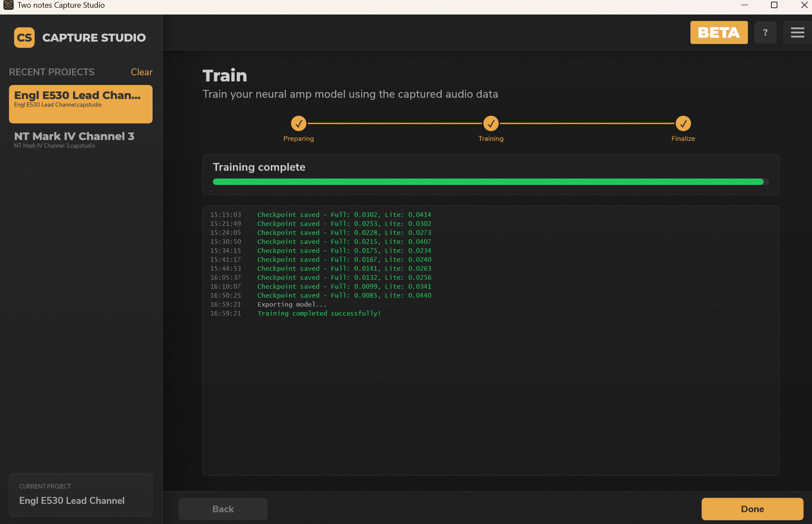This screenshot has width=812, height=524.
Task: Click 'Training completed successfully!' log line
Action: [x=295, y=313]
